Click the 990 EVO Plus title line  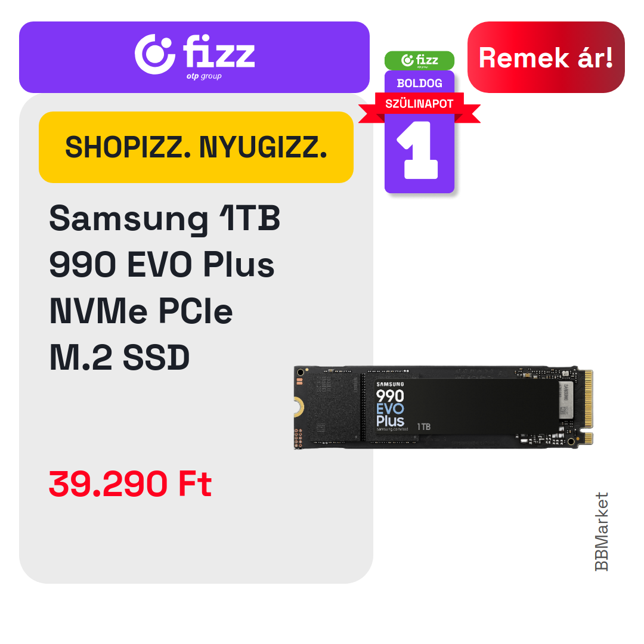(x=162, y=265)
